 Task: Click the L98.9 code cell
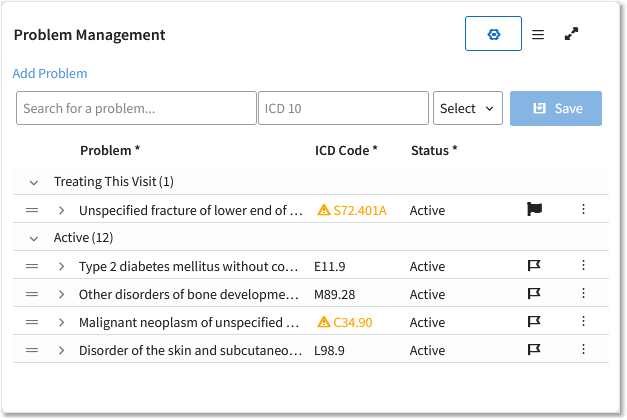[x=329, y=350]
